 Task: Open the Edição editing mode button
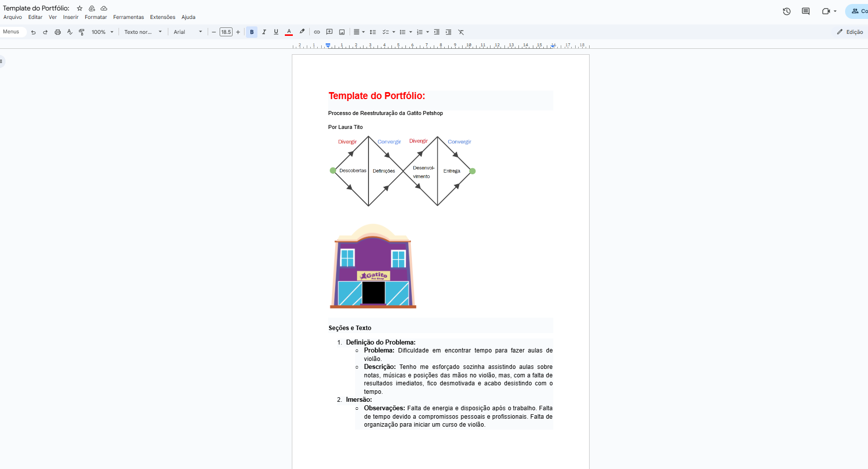click(x=851, y=32)
